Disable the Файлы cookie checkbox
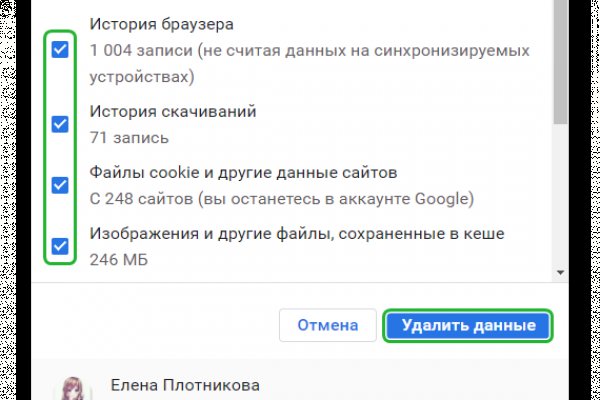 [60, 185]
